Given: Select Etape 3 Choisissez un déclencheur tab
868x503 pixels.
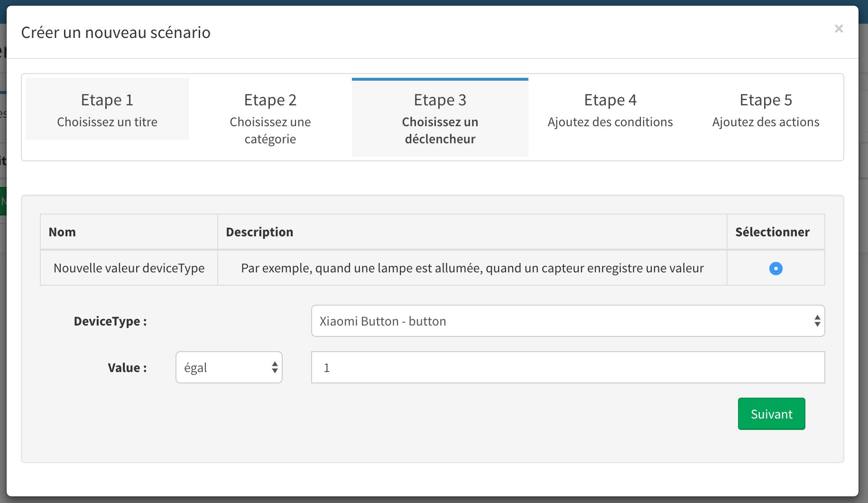Looking at the screenshot, I should pos(440,118).
